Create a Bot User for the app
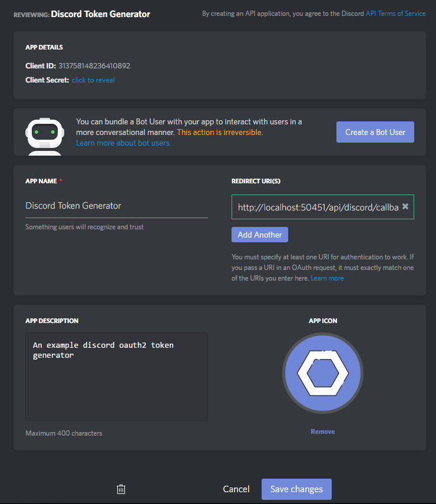 [x=375, y=131]
